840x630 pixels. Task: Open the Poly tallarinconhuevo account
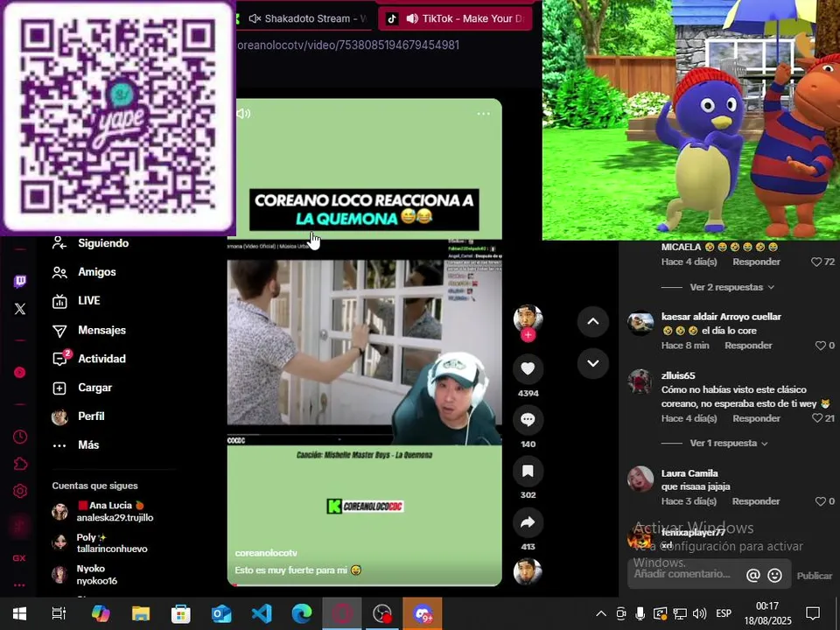coord(99,542)
